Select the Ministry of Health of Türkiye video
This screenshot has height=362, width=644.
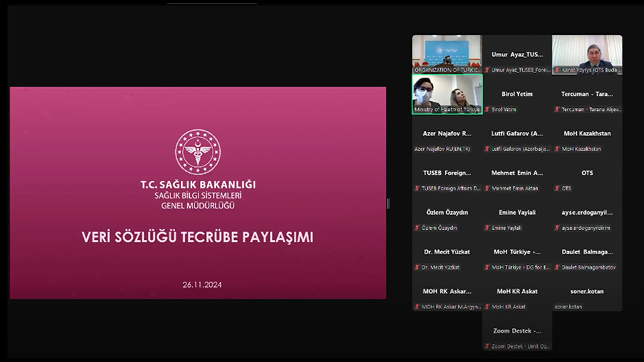click(x=447, y=94)
